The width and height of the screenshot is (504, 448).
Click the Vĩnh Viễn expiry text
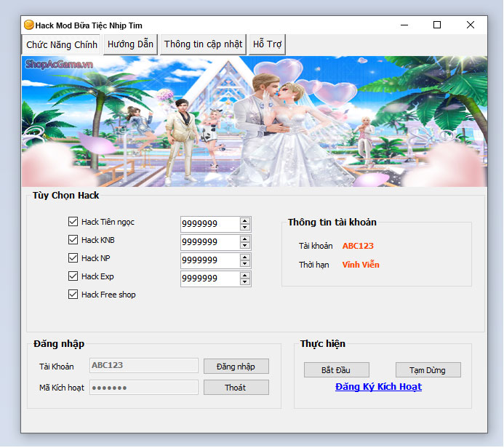click(x=361, y=265)
